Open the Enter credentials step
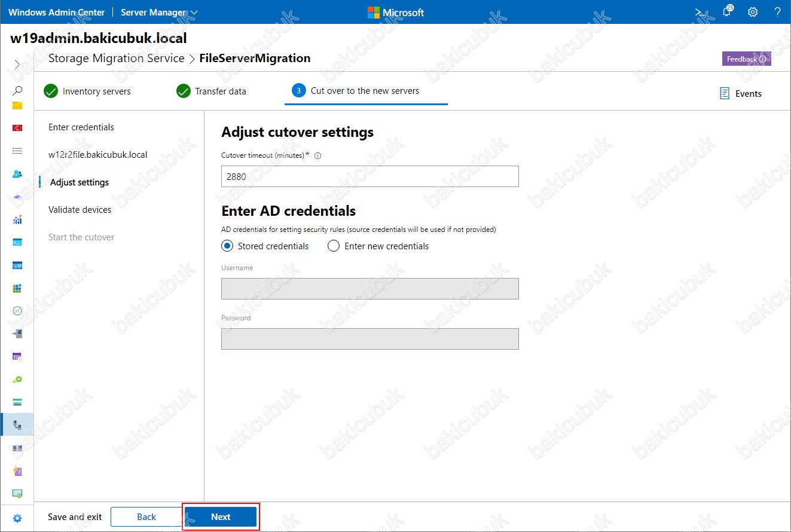 click(x=81, y=127)
